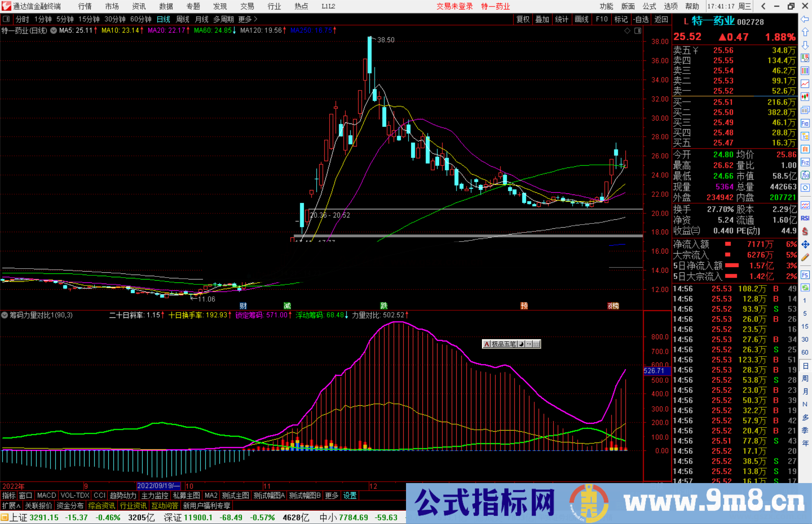Open the 公式 menu
The height and width of the screenshot is (524, 812).
pos(649,6)
